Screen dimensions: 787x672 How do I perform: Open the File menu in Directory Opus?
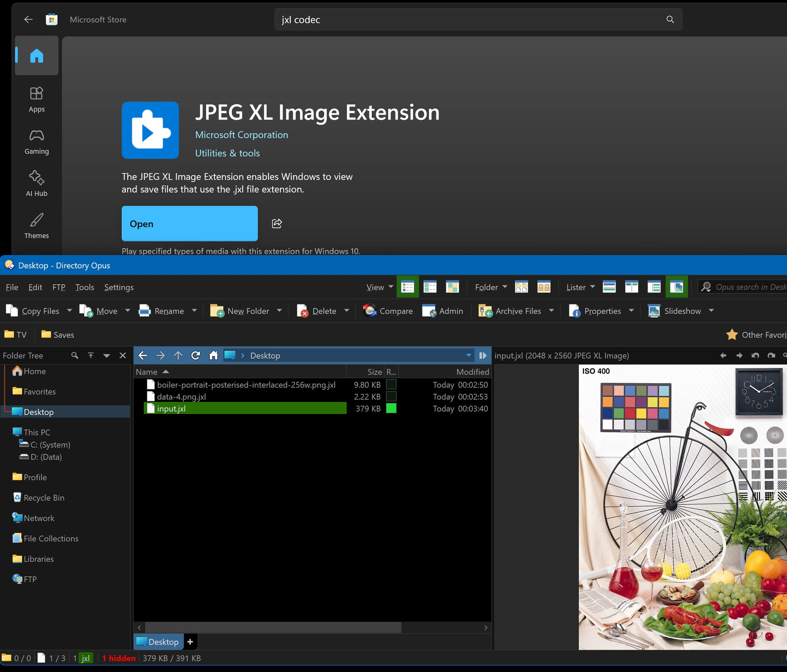pyautogui.click(x=12, y=287)
